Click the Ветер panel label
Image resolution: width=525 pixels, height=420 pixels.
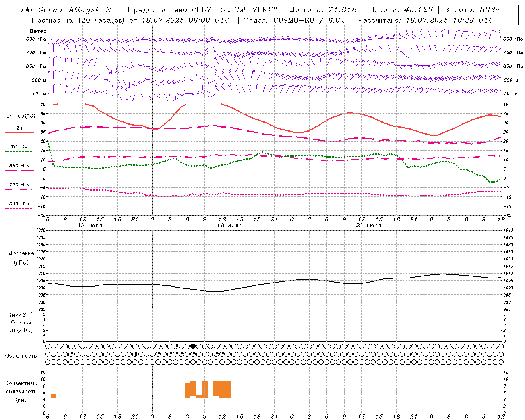(38, 31)
